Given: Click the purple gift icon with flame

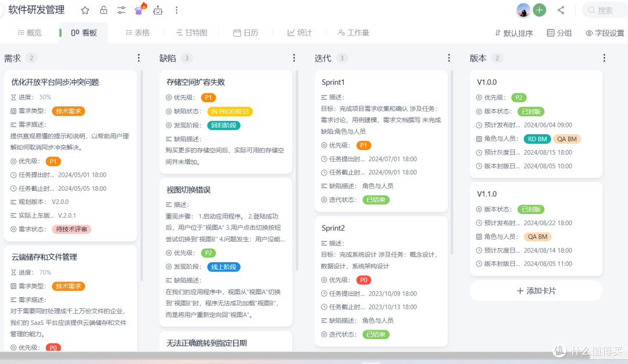Looking at the screenshot, I should [140, 9].
